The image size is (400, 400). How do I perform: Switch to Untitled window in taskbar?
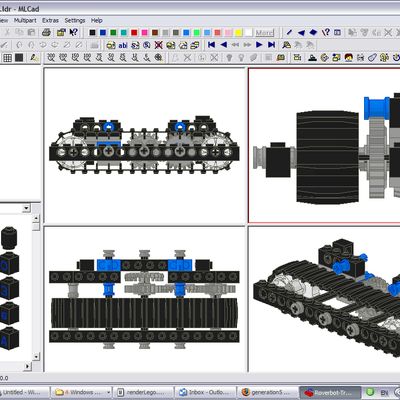(x=24, y=392)
